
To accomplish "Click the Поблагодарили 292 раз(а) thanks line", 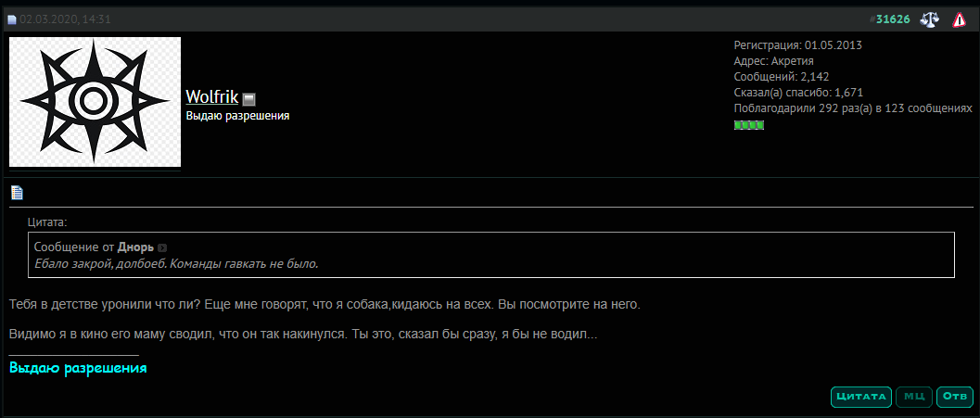I will 852,108.
